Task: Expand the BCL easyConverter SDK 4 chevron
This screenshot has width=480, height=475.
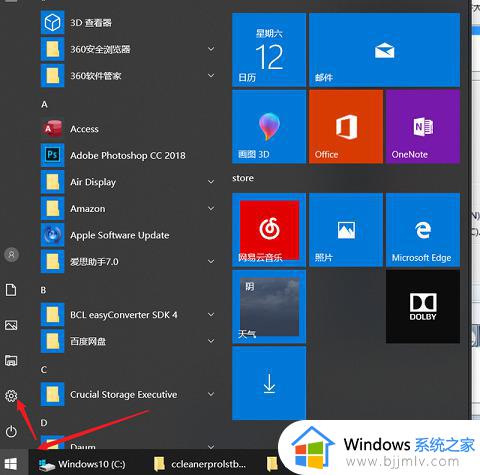Action: [211, 314]
